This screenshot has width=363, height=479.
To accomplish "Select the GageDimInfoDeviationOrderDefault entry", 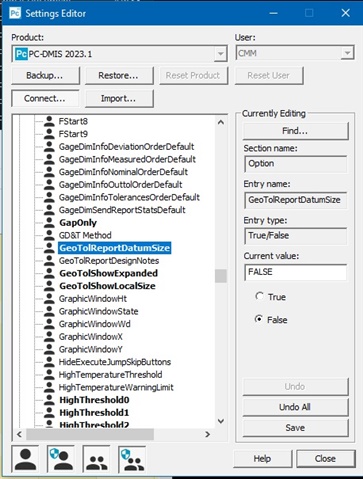I will pos(126,147).
